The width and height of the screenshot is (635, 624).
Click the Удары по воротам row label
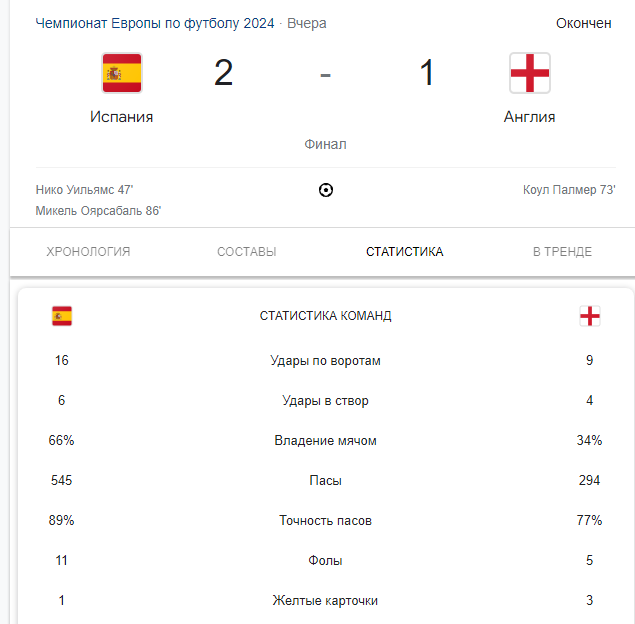click(326, 360)
